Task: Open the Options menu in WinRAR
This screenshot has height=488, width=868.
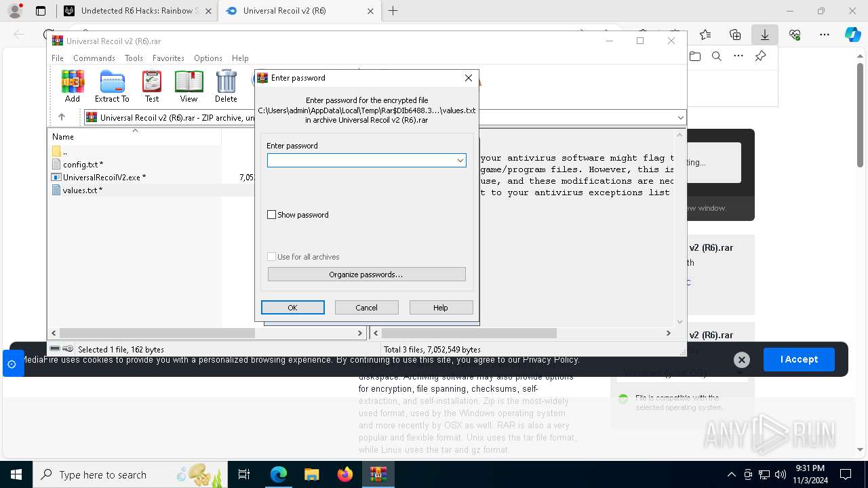Action: pyautogui.click(x=208, y=58)
